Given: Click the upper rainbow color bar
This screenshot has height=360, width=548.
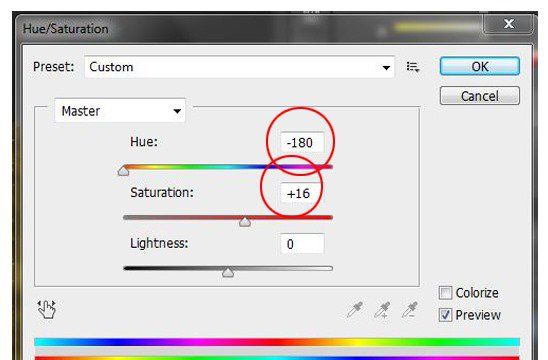Looking at the screenshot, I should (x=277, y=342).
